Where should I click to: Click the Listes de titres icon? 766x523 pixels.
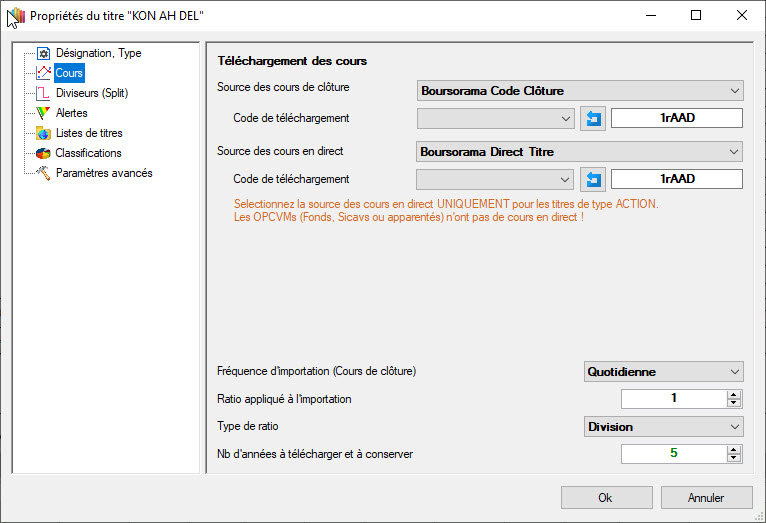(x=43, y=133)
